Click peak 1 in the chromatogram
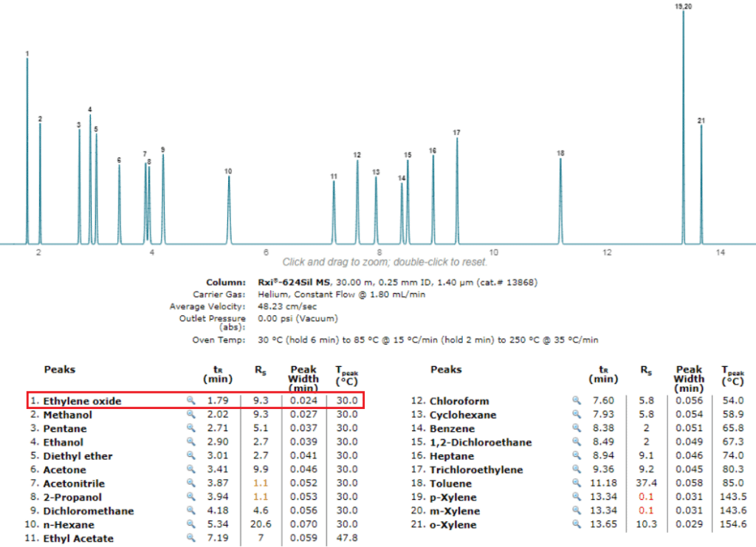This screenshot has width=756, height=547. click(x=27, y=148)
